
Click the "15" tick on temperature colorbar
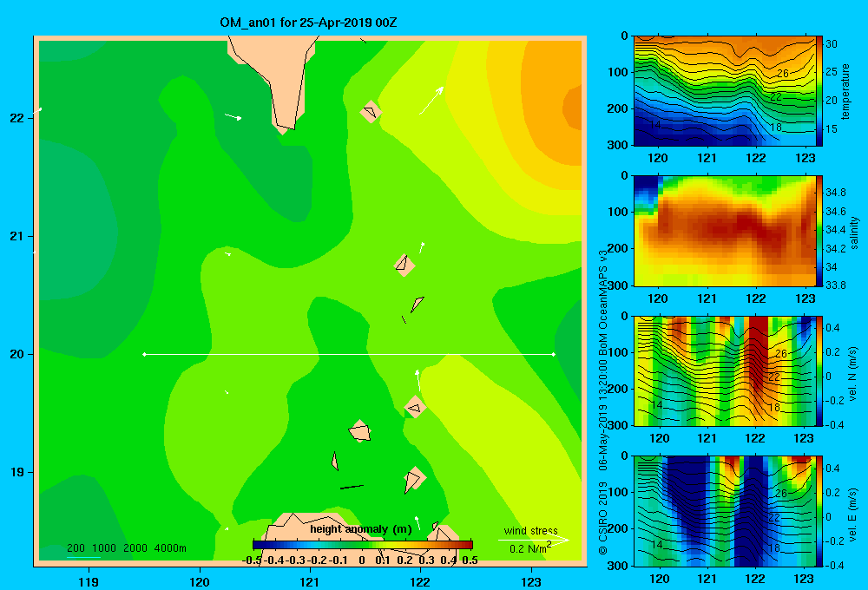831,129
